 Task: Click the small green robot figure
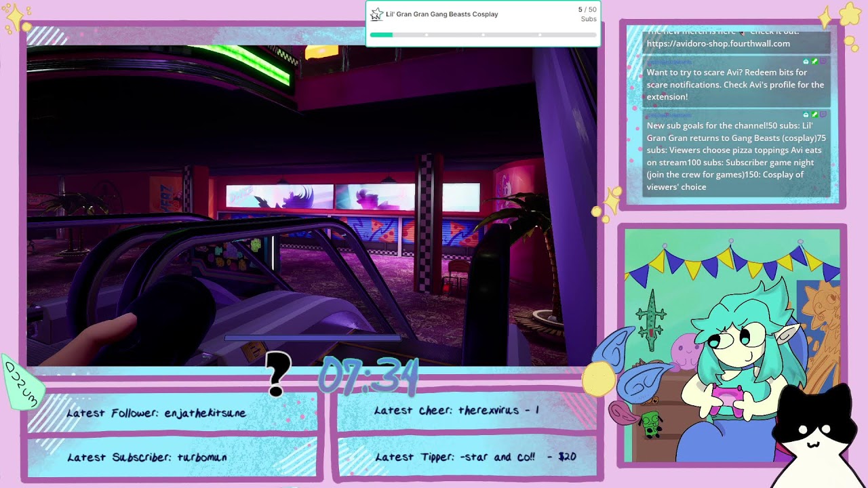pyautogui.click(x=651, y=424)
